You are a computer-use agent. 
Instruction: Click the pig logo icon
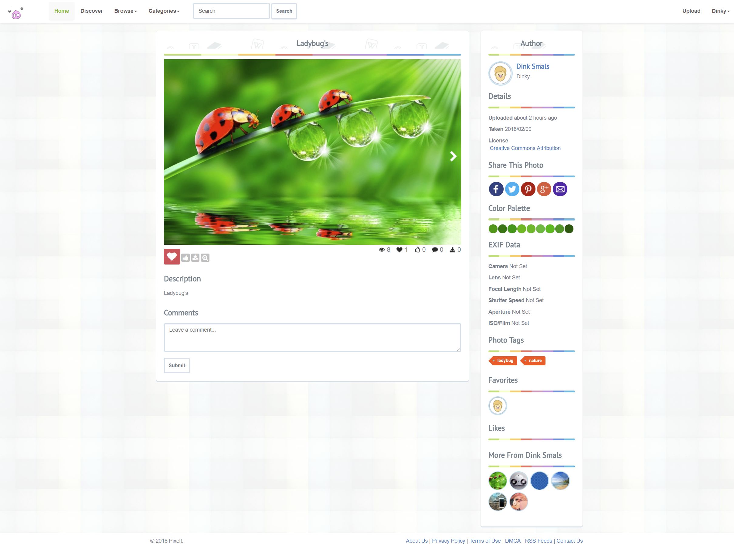[x=16, y=13]
